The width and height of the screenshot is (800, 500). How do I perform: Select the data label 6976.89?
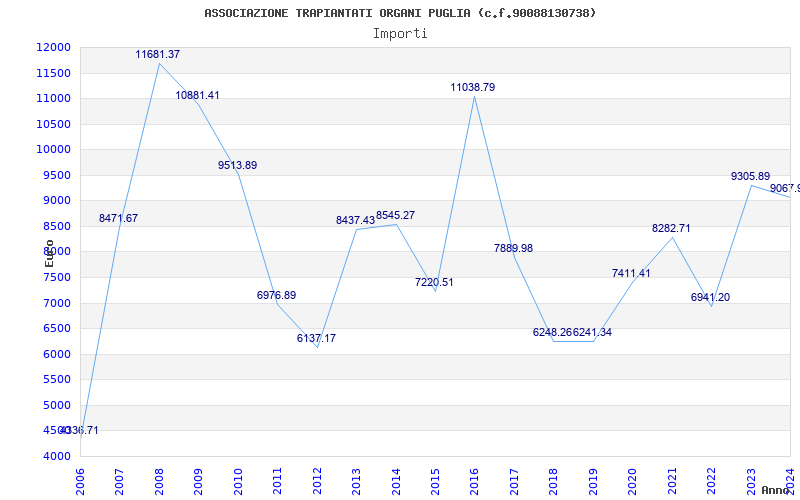tap(277, 295)
